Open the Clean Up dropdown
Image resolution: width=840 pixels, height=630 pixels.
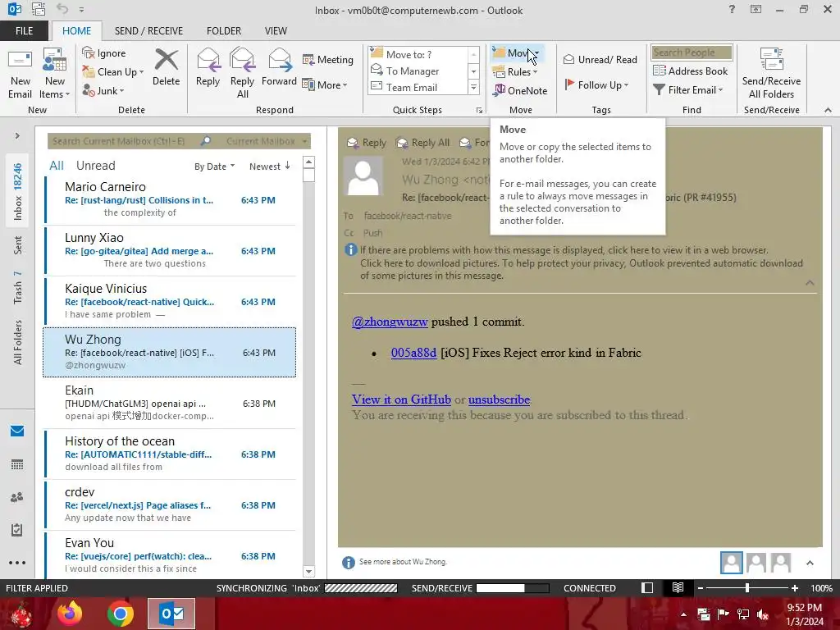(x=112, y=72)
